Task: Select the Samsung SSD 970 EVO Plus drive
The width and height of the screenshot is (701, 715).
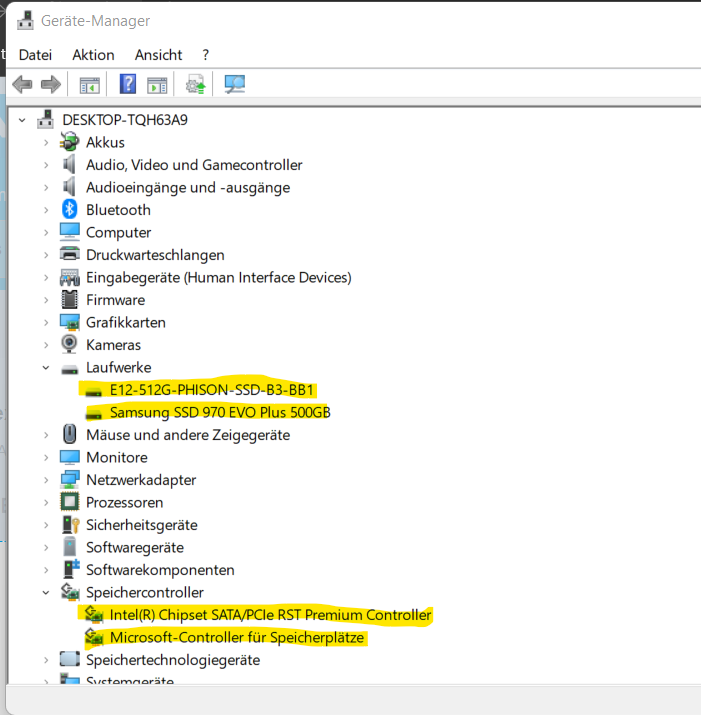Action: (220, 412)
